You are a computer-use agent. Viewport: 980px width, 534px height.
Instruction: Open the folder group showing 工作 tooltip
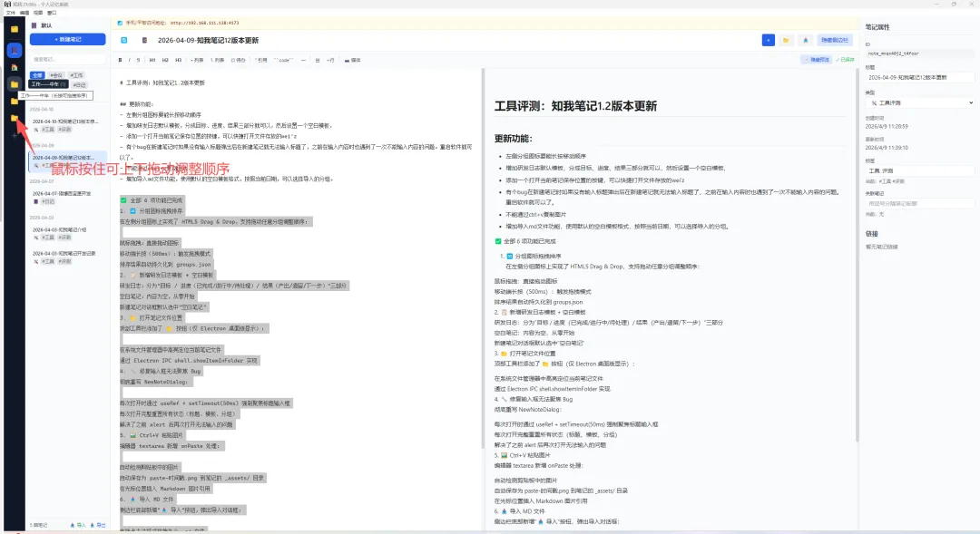15,84
